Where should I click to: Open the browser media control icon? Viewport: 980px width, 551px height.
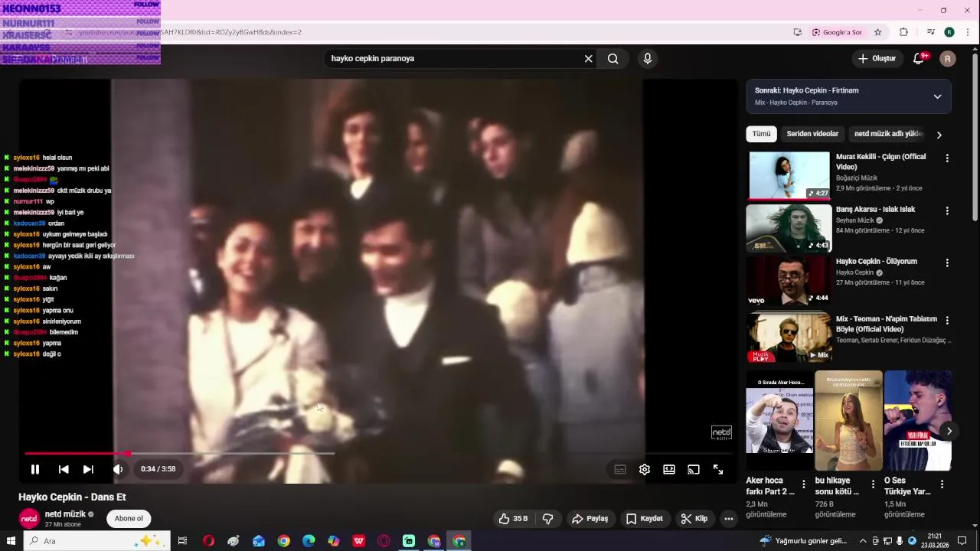(931, 32)
